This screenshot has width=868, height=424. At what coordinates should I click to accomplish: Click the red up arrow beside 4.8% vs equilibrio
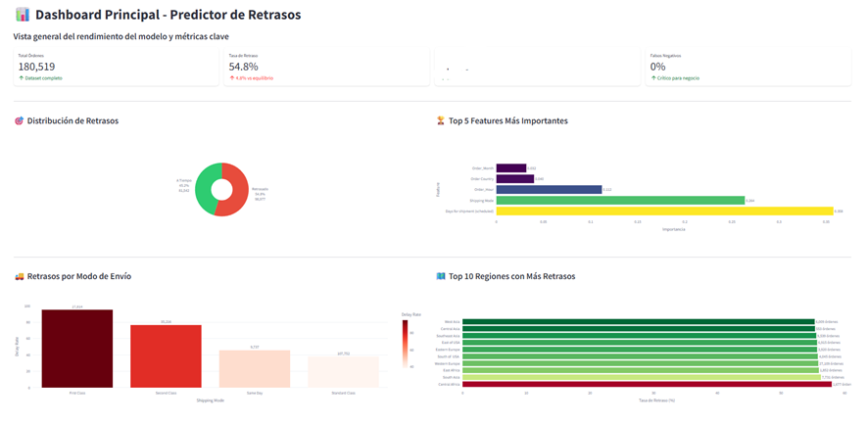tap(232, 78)
